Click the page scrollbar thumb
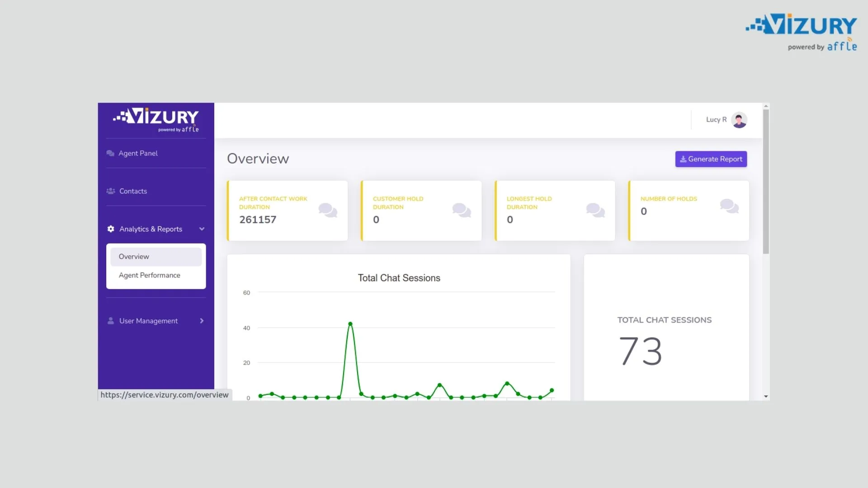 tap(766, 182)
